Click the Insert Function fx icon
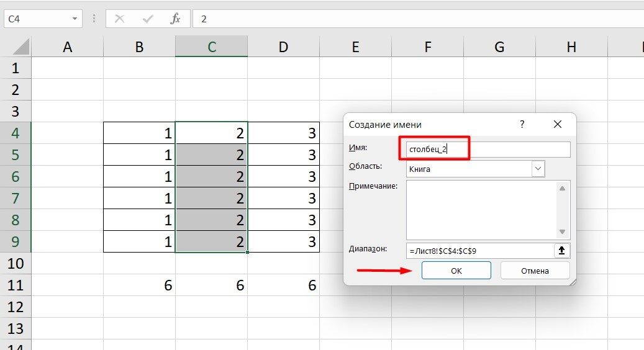This screenshot has height=350, width=644. coord(176,19)
